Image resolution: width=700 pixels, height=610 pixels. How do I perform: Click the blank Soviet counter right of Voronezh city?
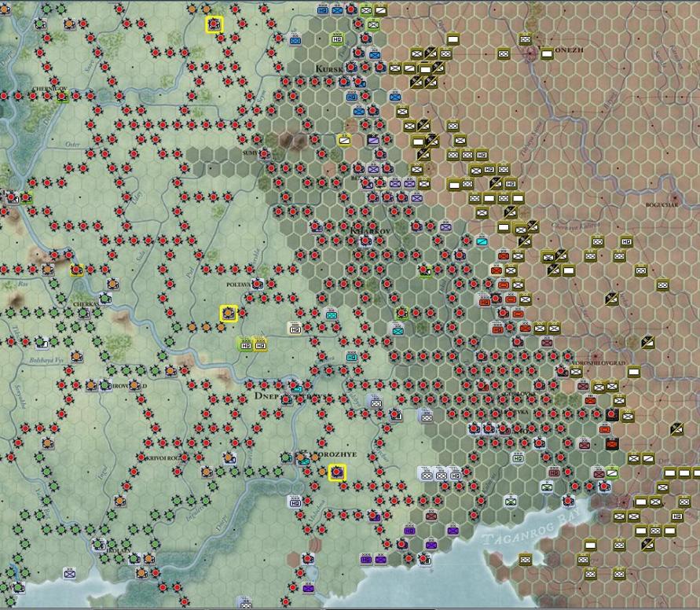547,53
